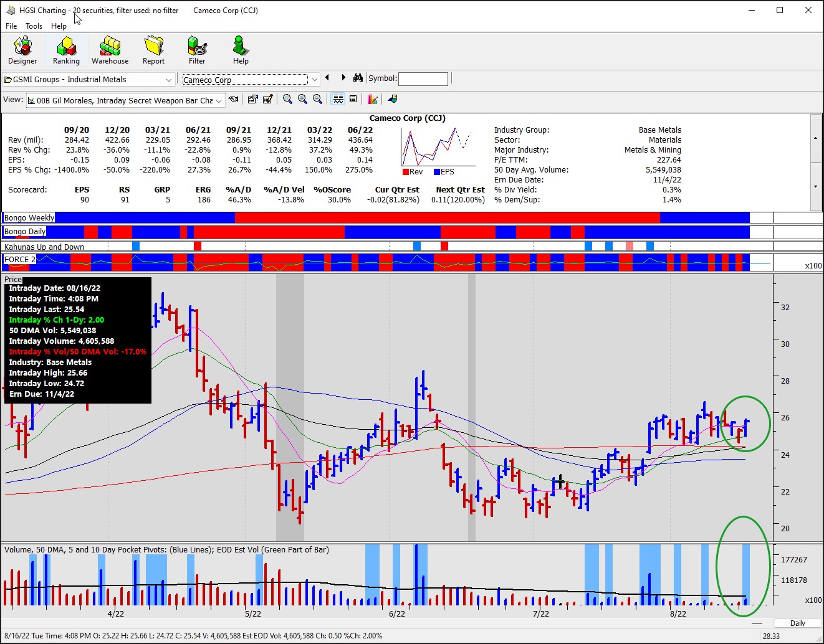Viewport: 824px width, 644px height.
Task: Open the File menu
Action: click(x=11, y=26)
